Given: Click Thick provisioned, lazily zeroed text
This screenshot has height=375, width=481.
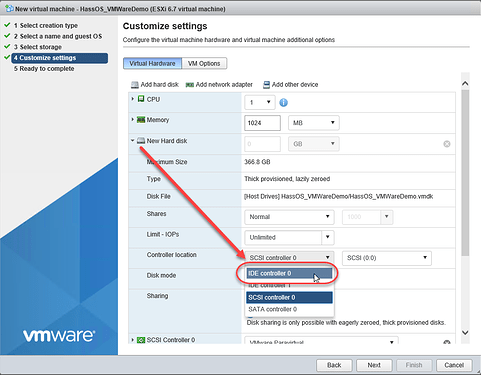Looking at the screenshot, I should pos(287,179).
